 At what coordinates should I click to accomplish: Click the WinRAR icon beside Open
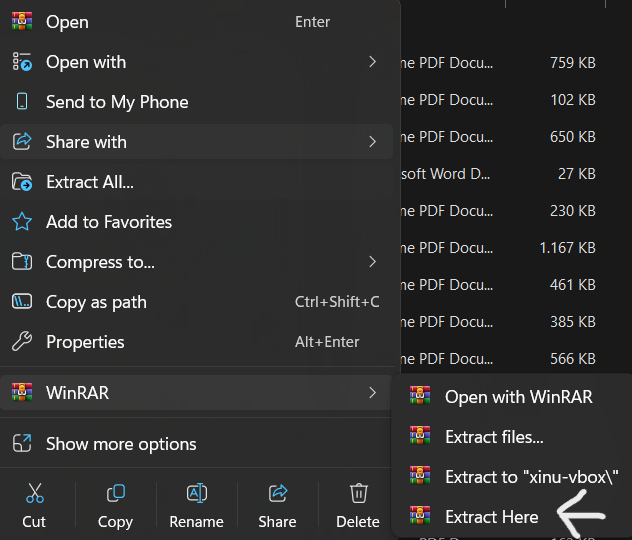pyautogui.click(x=22, y=21)
